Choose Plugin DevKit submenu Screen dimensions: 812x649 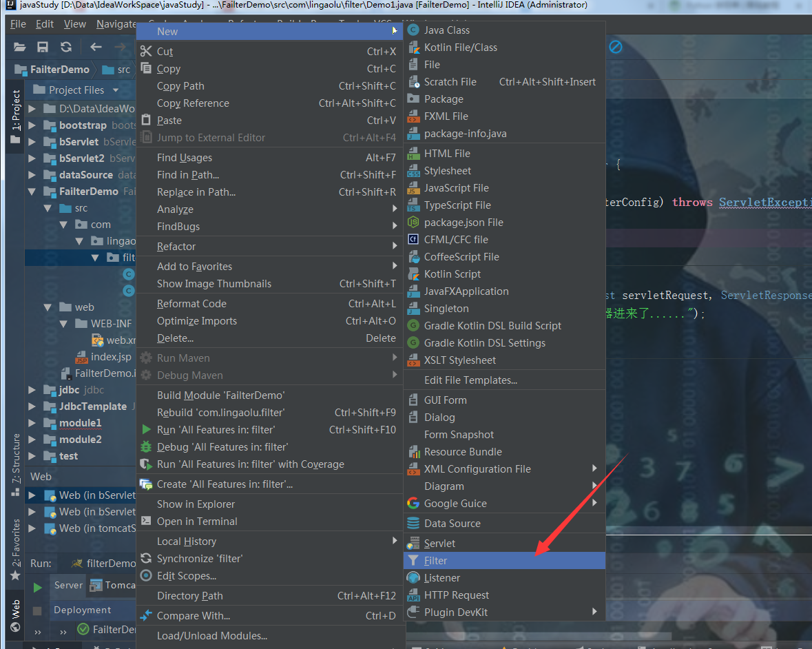click(x=504, y=612)
